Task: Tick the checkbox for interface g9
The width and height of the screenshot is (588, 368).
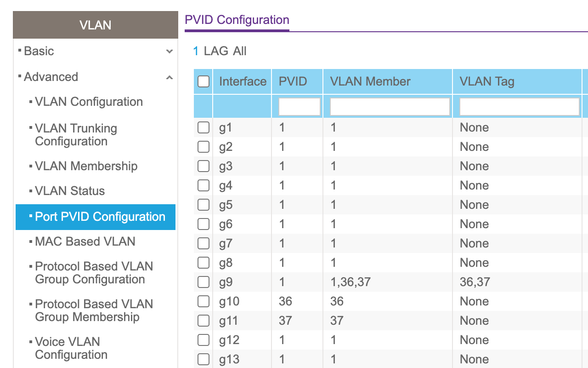Action: point(204,282)
